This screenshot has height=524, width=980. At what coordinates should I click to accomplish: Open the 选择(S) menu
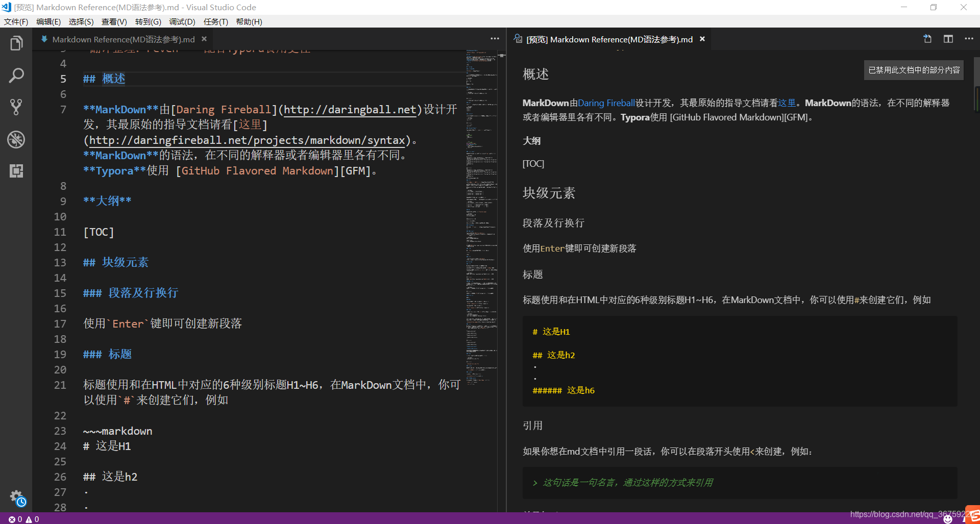(x=81, y=22)
